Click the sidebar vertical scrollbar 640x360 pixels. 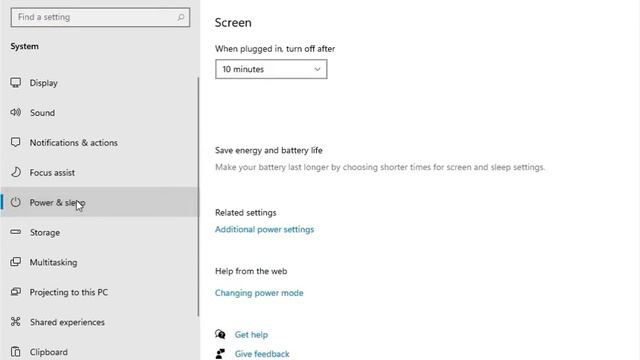pos(198,196)
